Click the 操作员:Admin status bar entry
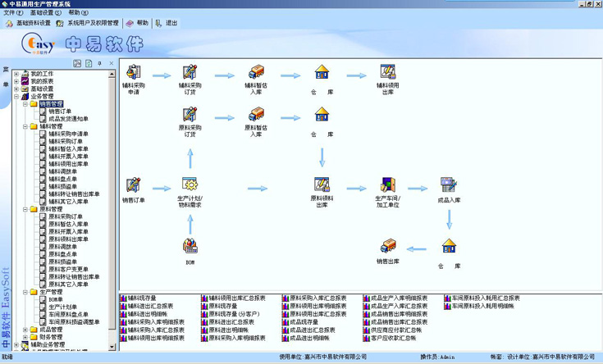603x364 pixels. [x=437, y=357]
